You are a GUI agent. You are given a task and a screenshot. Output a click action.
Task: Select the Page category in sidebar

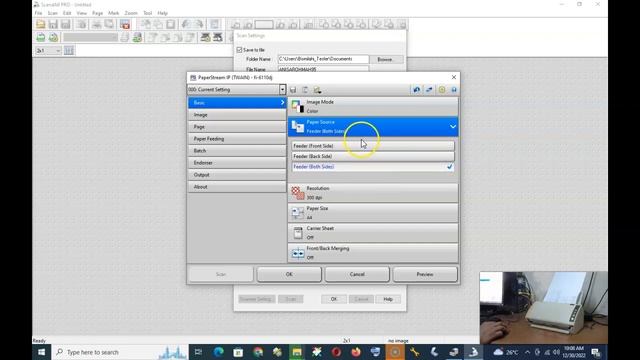point(237,127)
